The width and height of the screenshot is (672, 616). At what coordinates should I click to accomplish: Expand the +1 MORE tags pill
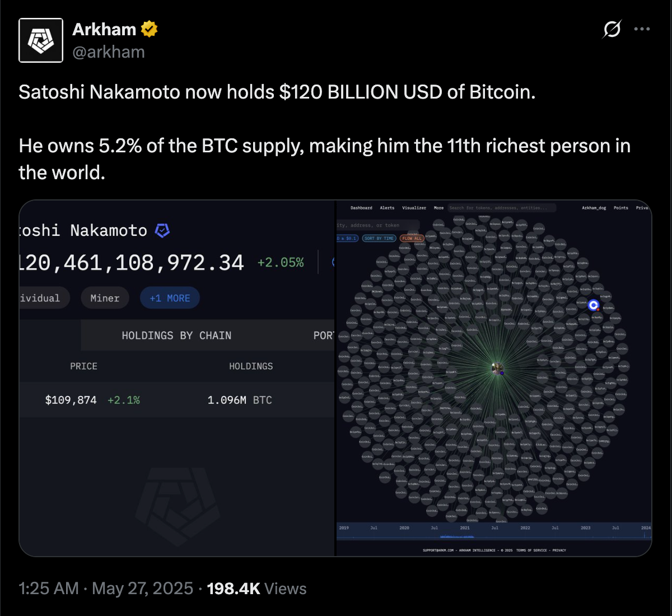(170, 298)
